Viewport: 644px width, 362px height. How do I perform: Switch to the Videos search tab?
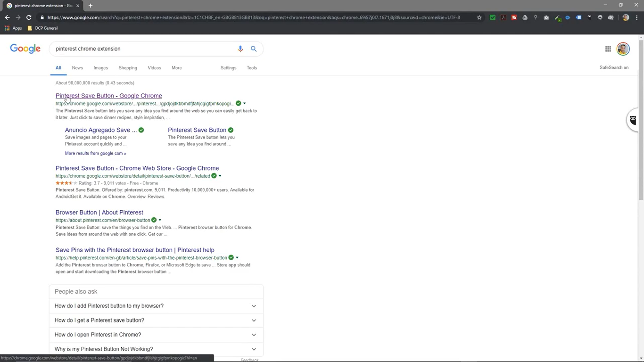154,68
